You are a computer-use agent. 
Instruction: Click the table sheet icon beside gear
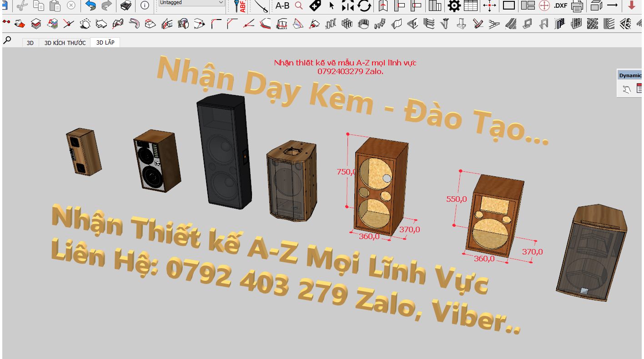point(471,6)
